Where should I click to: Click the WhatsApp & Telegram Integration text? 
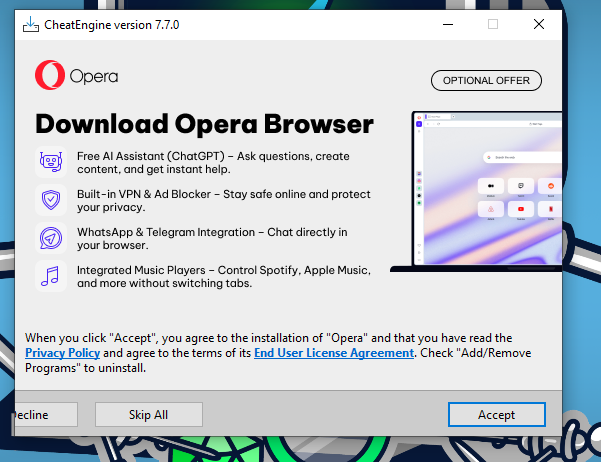pyautogui.click(x=212, y=238)
